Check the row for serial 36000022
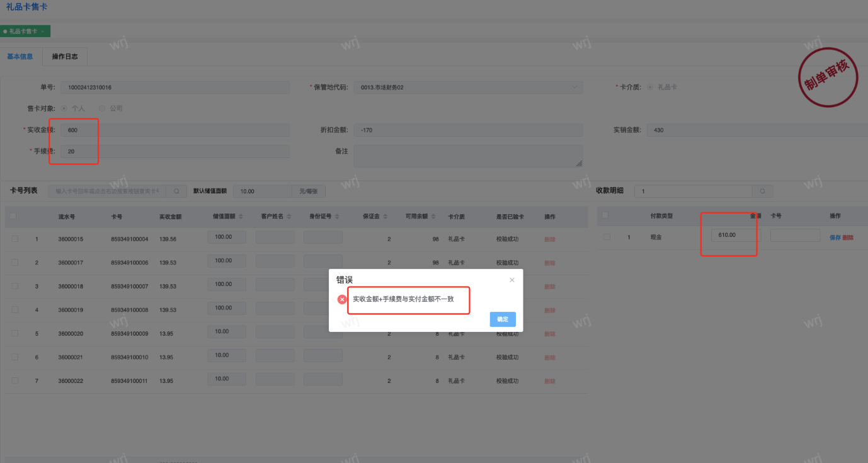 [x=14, y=380]
